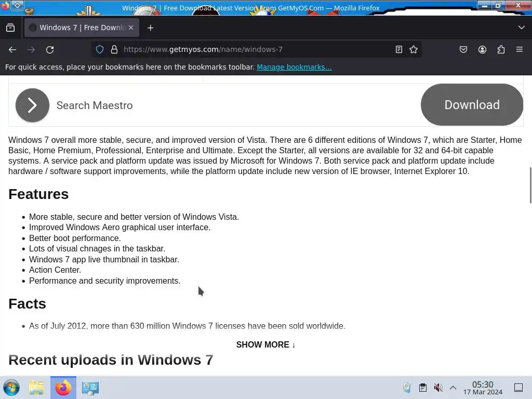Screen dimensions: 532x399
Task: Click Better boot performance. bullet
Action: pyautogui.click(x=75, y=238)
